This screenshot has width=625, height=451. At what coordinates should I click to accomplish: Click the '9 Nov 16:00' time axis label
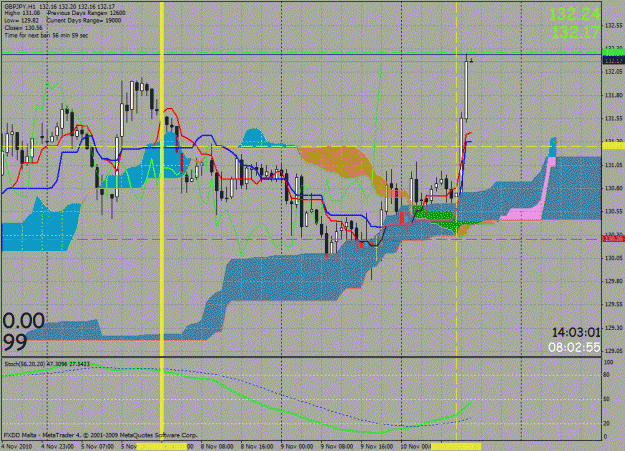377,446
